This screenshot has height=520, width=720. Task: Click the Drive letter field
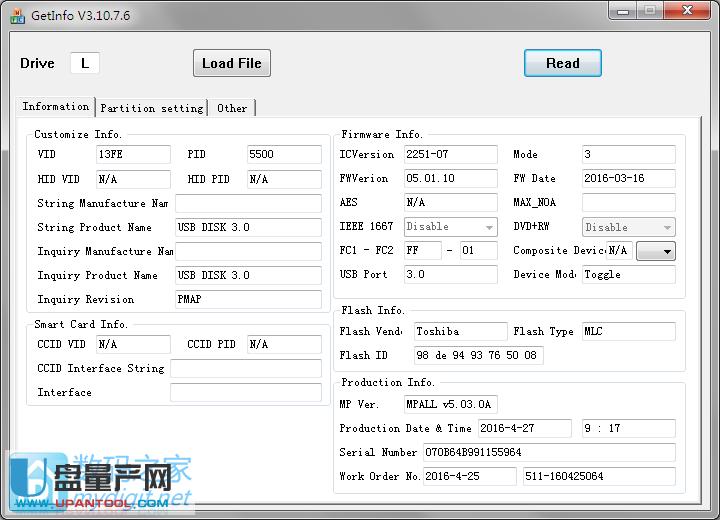point(85,63)
